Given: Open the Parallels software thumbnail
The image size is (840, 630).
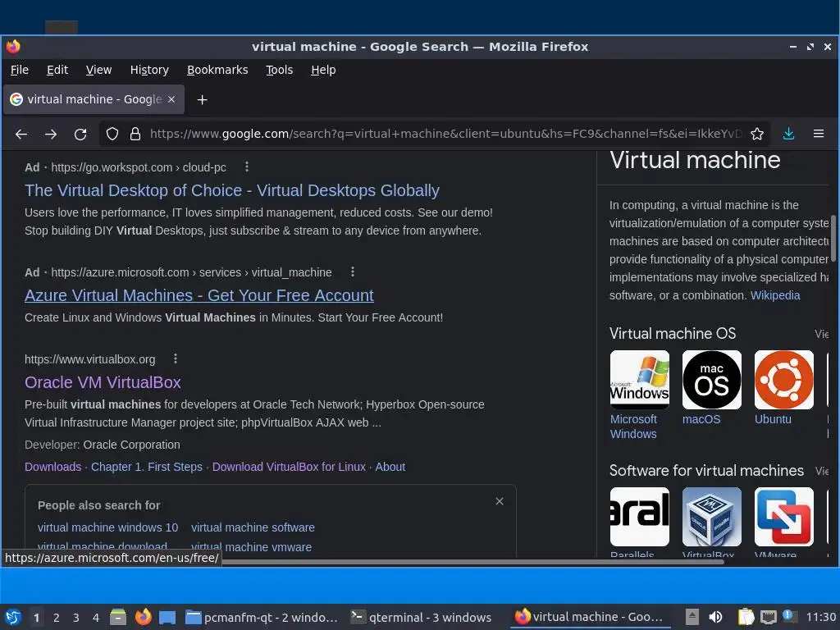Looking at the screenshot, I should tap(640, 517).
